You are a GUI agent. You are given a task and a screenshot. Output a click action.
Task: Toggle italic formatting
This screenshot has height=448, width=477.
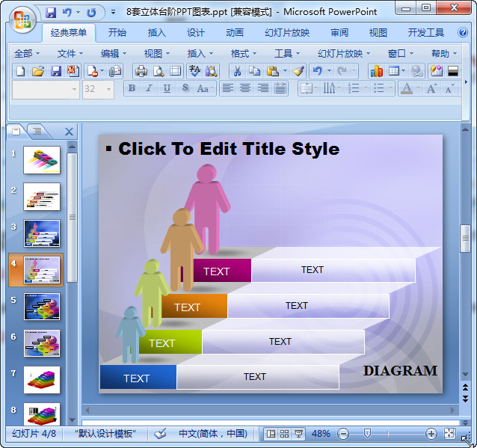tap(149, 88)
